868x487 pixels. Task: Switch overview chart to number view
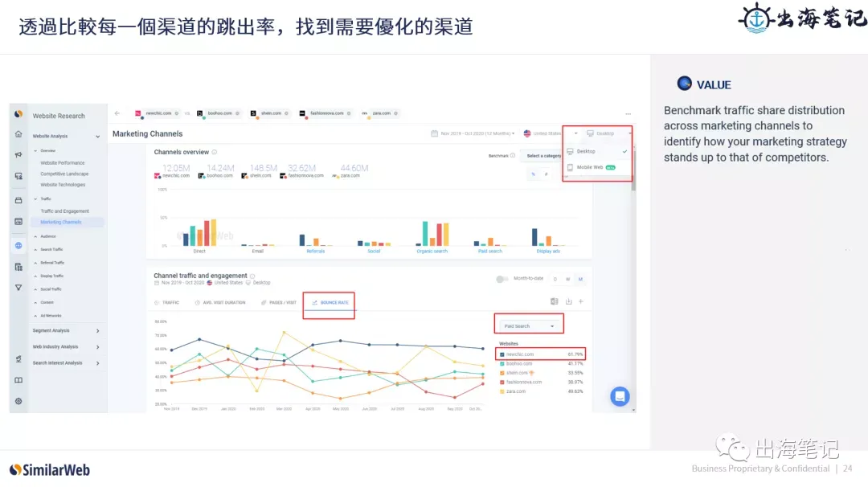[546, 174]
